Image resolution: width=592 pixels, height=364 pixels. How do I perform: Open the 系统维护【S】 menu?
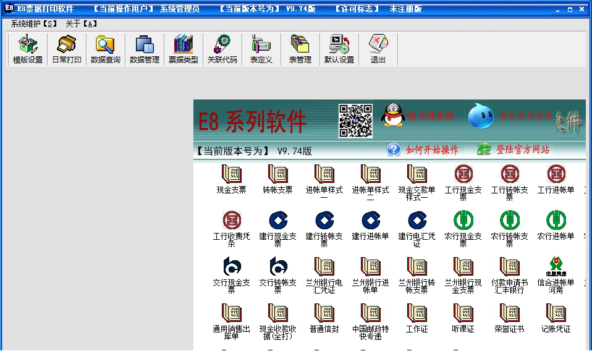pos(33,23)
